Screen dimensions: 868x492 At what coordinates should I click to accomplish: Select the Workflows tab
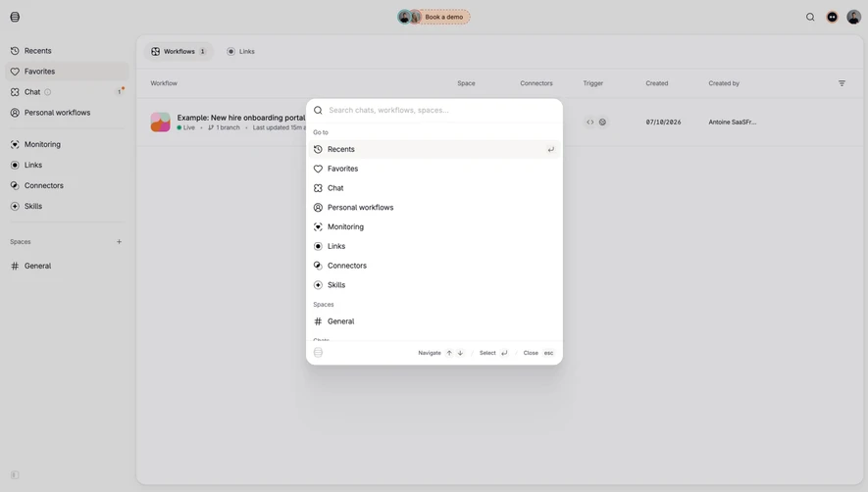click(x=179, y=52)
